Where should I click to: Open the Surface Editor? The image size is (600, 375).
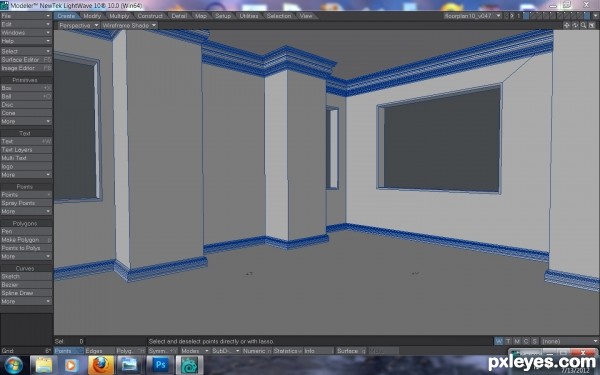pyautogui.click(x=26, y=59)
